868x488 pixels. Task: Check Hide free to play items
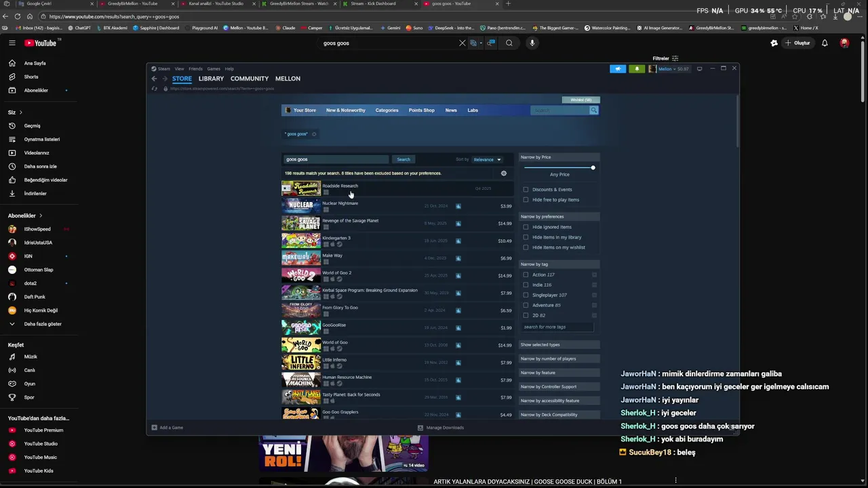[x=526, y=200]
